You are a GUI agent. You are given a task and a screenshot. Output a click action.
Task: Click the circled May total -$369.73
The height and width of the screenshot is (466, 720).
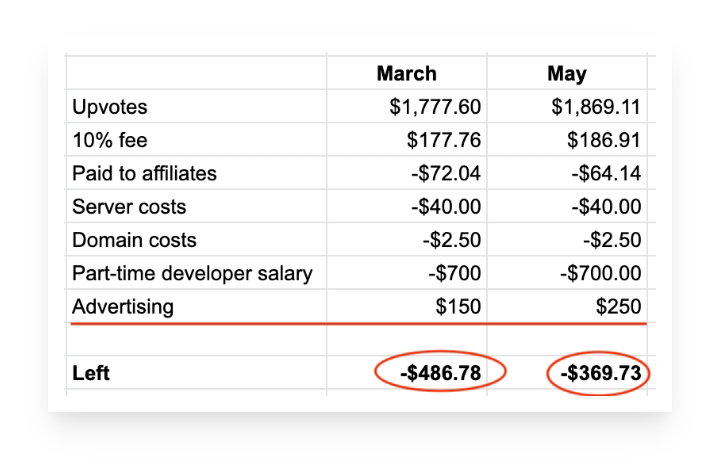(598, 373)
